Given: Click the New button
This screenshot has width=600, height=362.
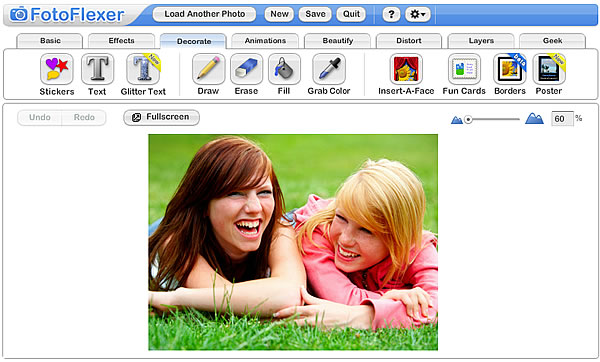Looking at the screenshot, I should tap(279, 15).
